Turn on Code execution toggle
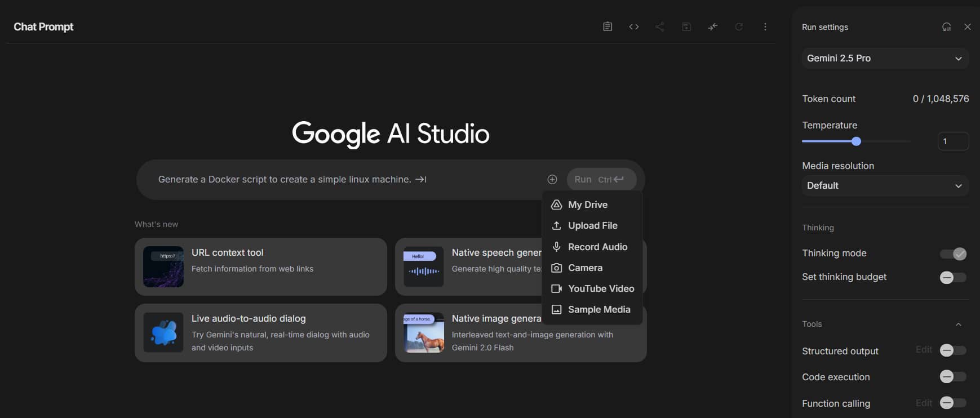The image size is (980, 418). point(953,376)
